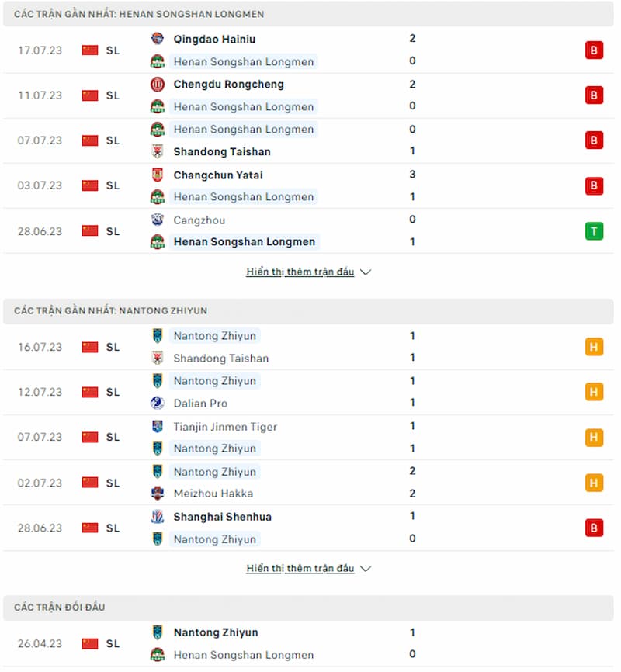Select the Các Trận Đối Đầu section header
Image resolution: width=621 pixels, height=672 pixels.
pyautogui.click(x=308, y=608)
